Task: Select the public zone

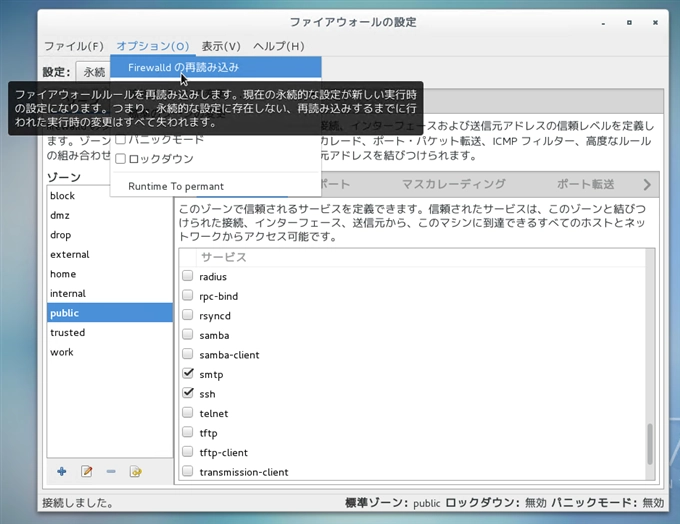Action: click(x=109, y=313)
